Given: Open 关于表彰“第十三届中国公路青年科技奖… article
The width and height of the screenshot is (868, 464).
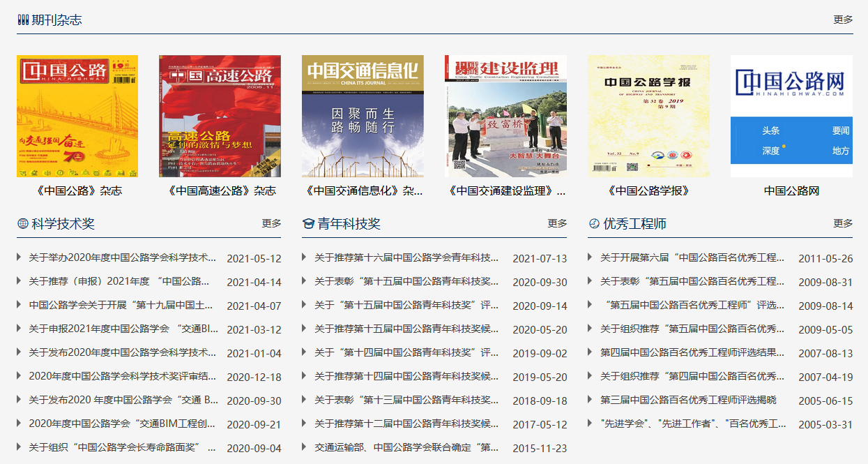Looking at the screenshot, I should point(406,400).
